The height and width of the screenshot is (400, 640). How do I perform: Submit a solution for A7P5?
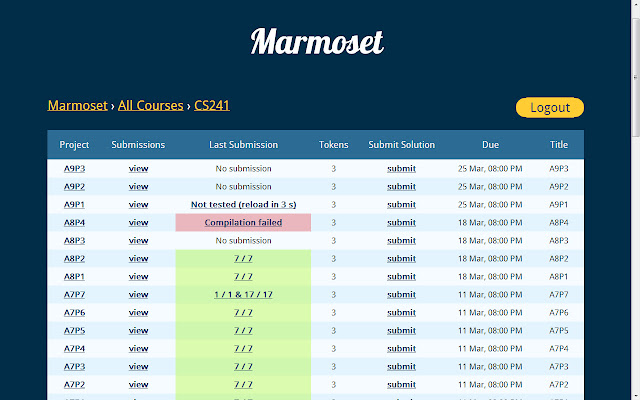click(402, 330)
